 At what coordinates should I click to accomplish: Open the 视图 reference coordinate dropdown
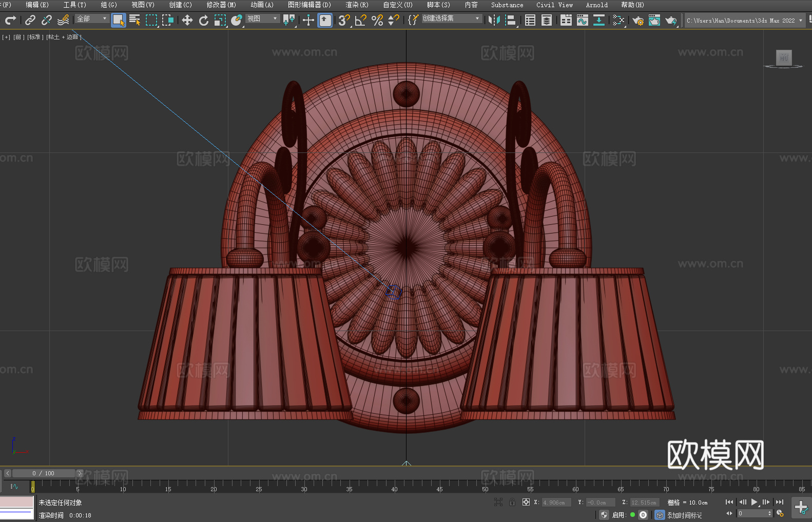(x=262, y=18)
